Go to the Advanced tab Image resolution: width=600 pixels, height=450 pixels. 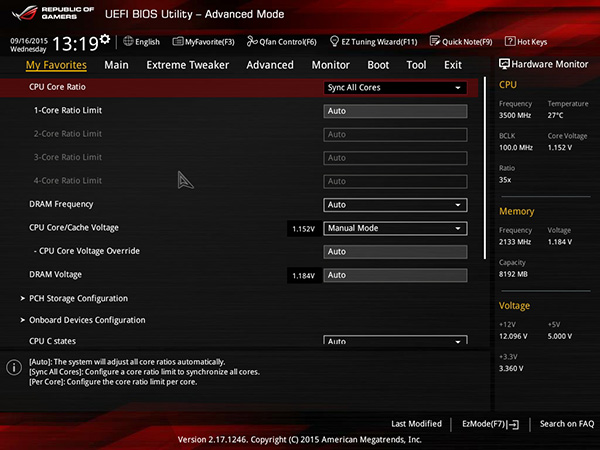point(270,65)
